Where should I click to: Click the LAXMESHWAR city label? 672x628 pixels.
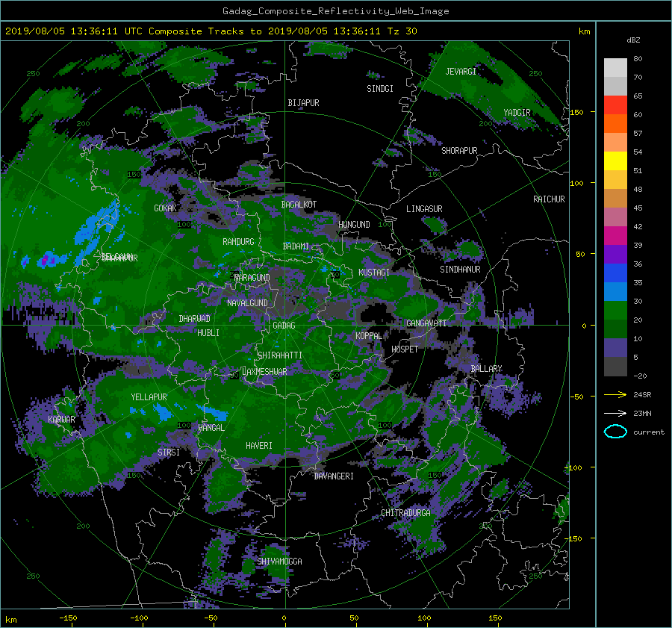[x=264, y=372]
